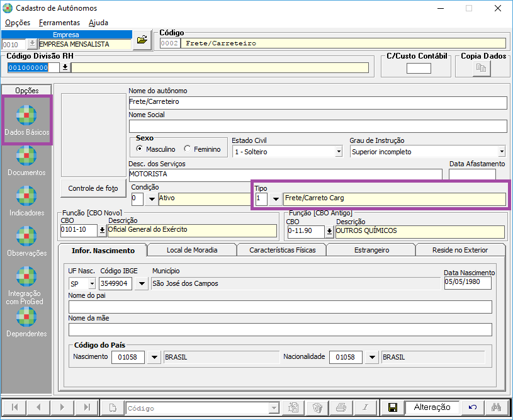Open the Ferramentas menu
Image resolution: width=513 pixels, height=420 pixels.
pyautogui.click(x=59, y=23)
